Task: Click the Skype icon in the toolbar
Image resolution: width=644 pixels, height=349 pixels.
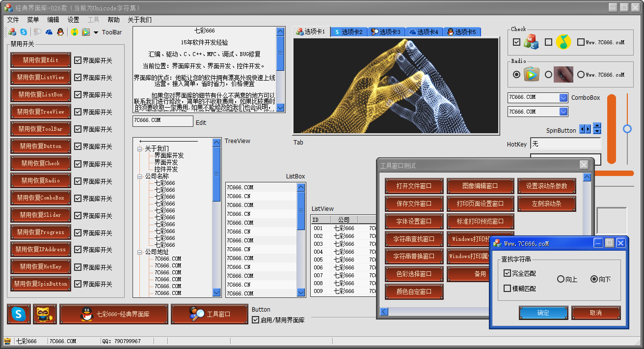Action: point(24,32)
